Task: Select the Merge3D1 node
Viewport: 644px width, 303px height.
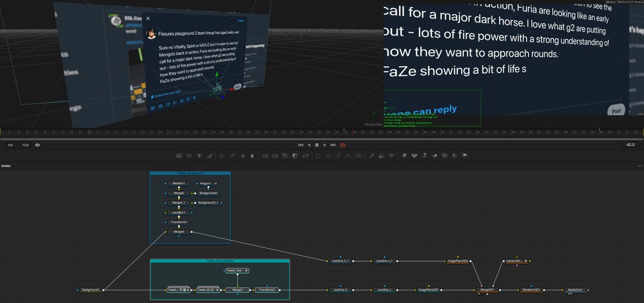Action: click(x=487, y=290)
